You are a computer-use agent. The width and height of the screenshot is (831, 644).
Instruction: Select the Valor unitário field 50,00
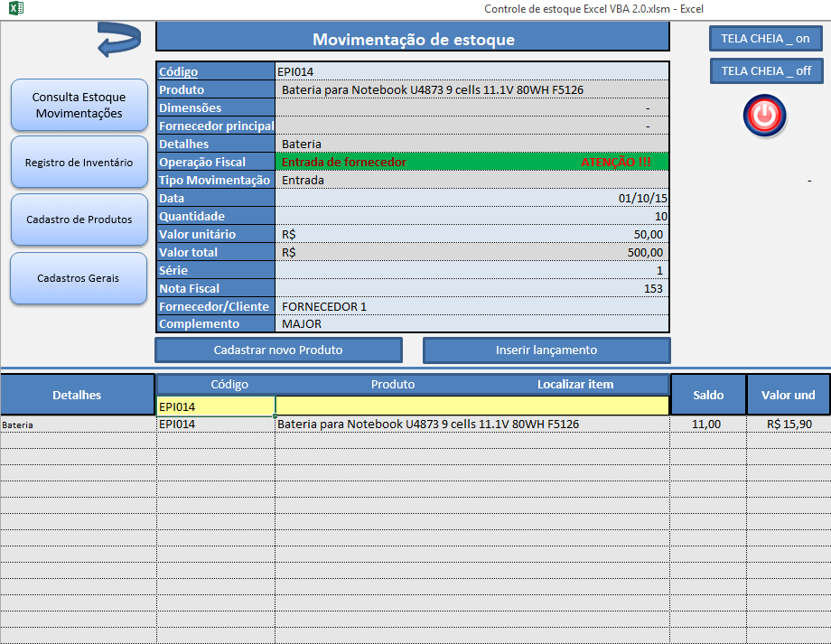[x=472, y=234]
